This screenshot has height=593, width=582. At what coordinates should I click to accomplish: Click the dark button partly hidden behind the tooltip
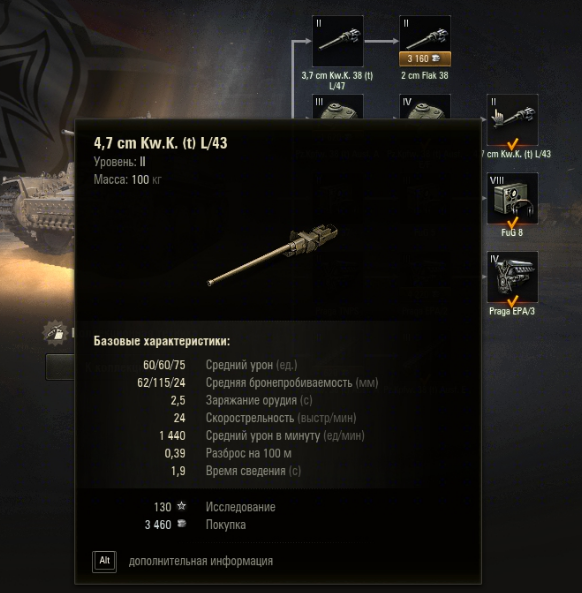[x=60, y=367]
